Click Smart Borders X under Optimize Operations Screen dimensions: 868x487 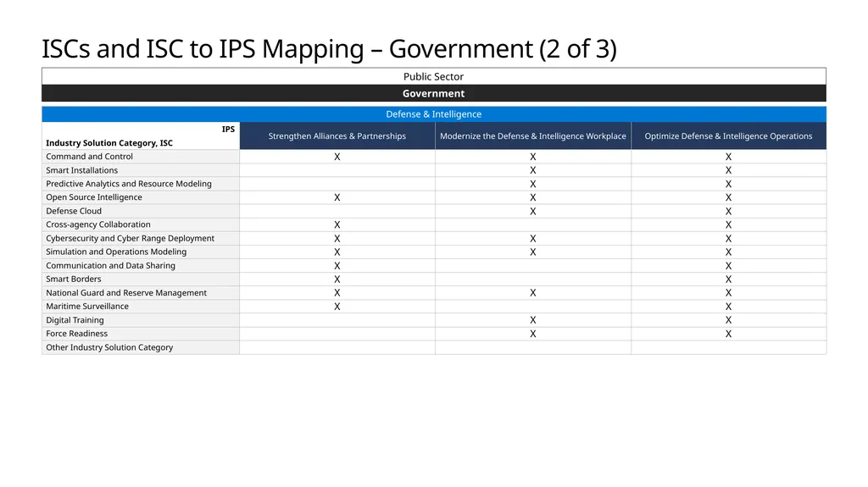(728, 279)
